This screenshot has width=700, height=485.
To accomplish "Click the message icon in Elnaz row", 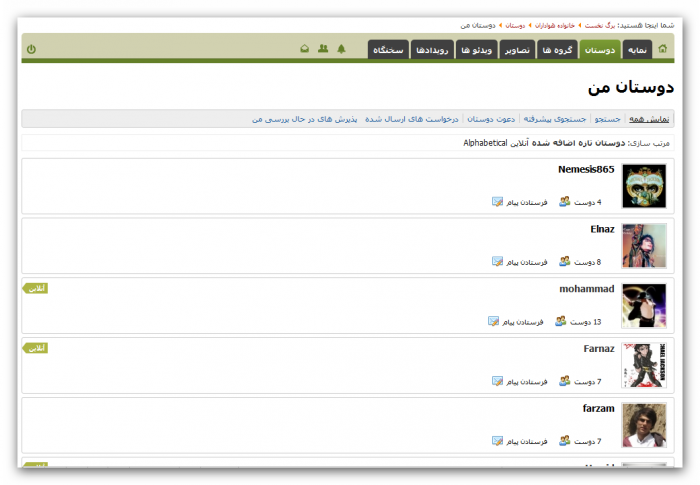I will click(x=497, y=261).
